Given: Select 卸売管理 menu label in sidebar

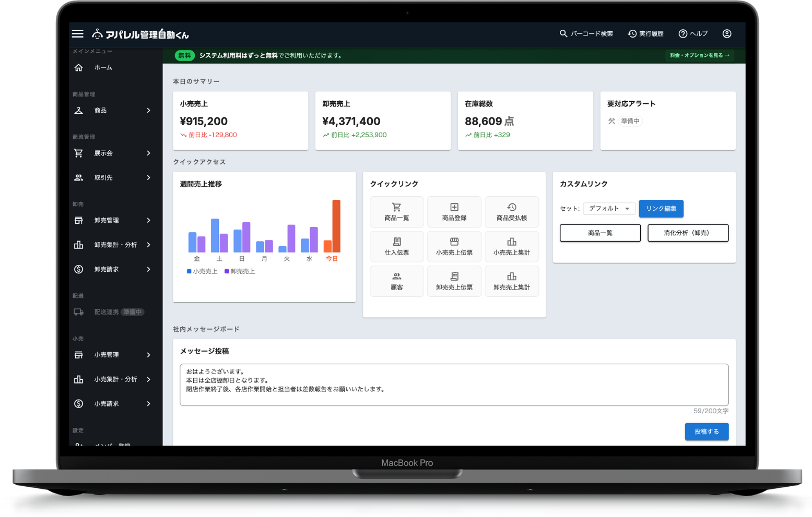Looking at the screenshot, I should [x=107, y=221].
